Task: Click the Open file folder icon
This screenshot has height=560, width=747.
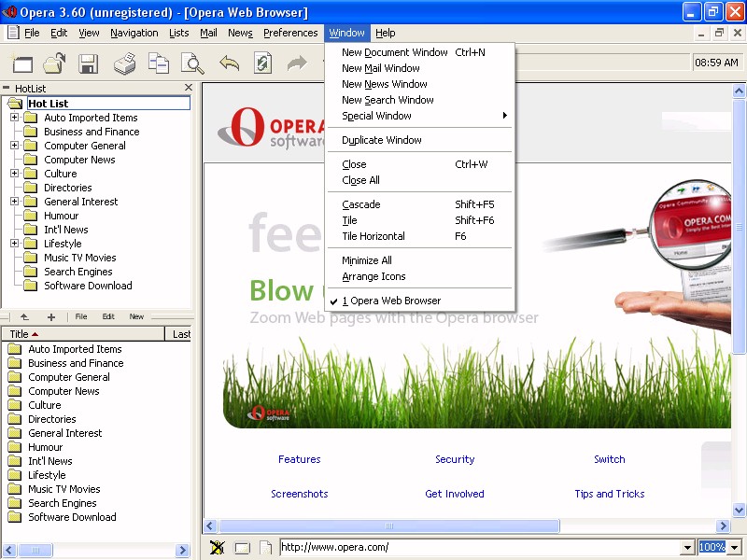Action: [55, 63]
